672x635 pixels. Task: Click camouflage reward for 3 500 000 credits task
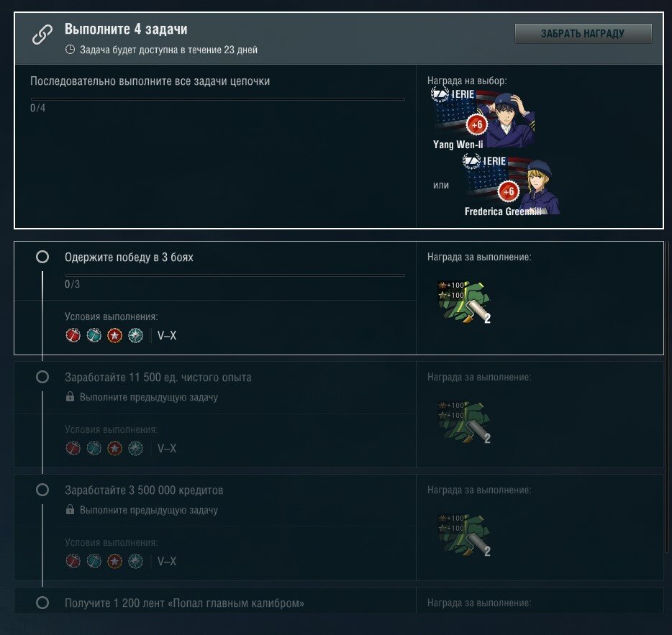tap(464, 535)
